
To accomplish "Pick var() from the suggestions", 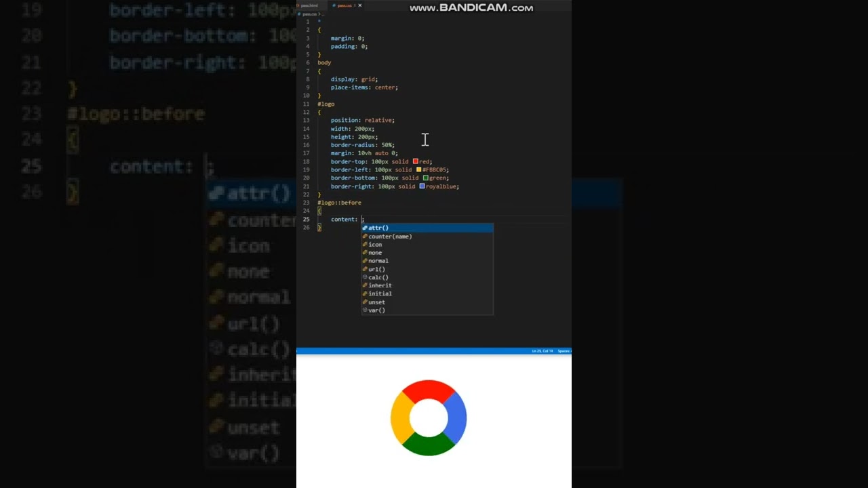I will [427, 310].
